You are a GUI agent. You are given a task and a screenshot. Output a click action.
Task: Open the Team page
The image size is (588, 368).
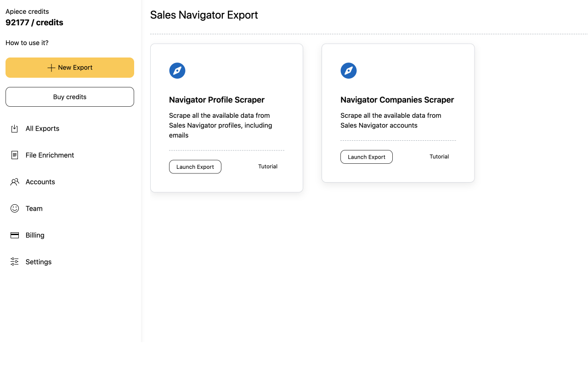(34, 208)
